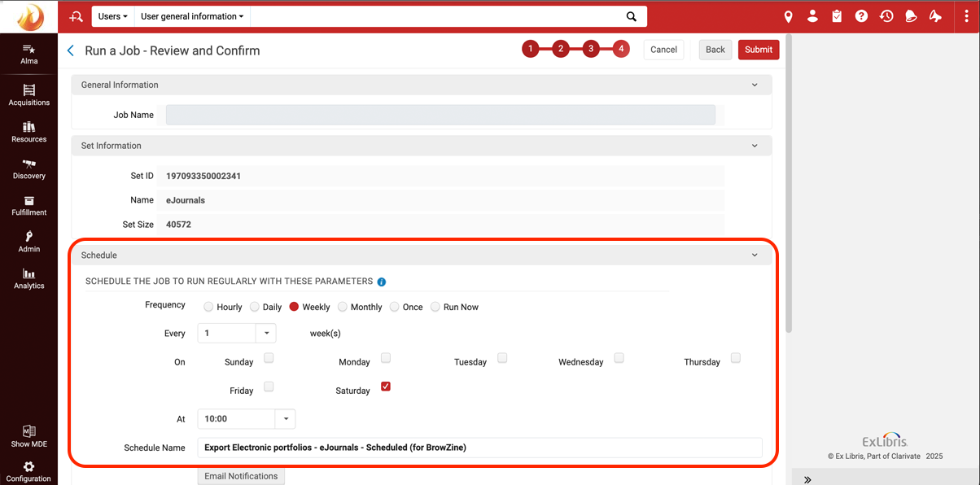
Task: Check the Thursday checkbox
Action: pyautogui.click(x=736, y=358)
